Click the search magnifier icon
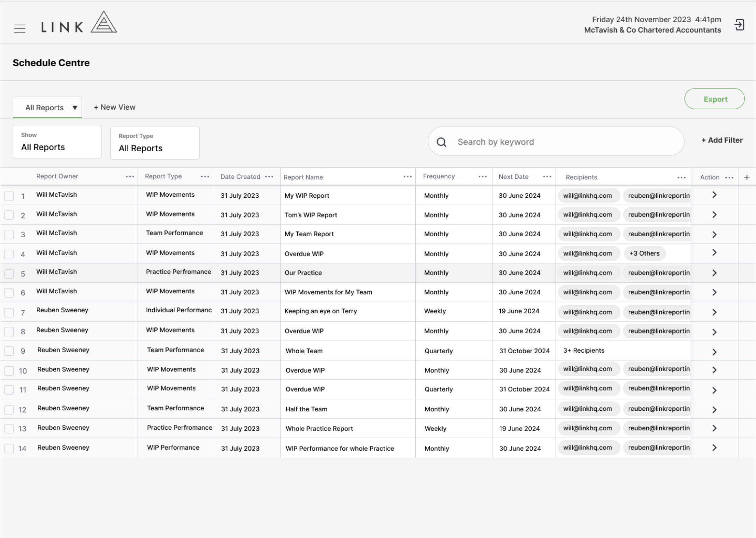Viewport: 756px width, 538px height. [441, 142]
